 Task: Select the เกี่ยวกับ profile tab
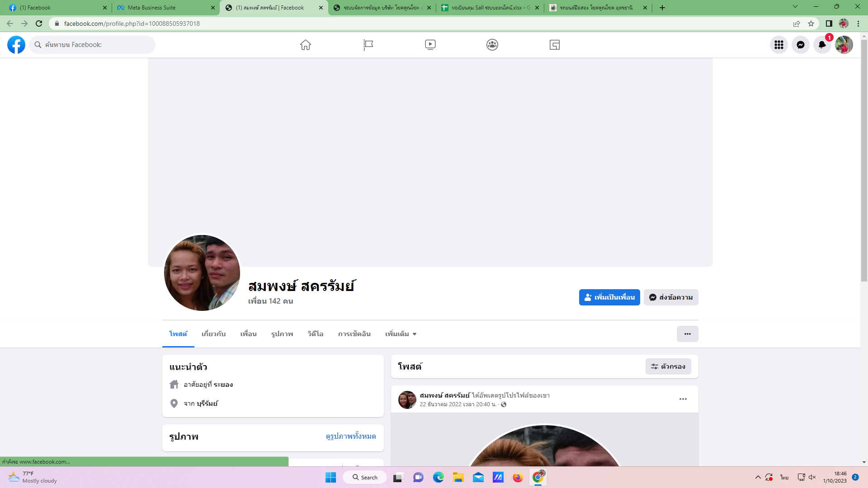(214, 334)
